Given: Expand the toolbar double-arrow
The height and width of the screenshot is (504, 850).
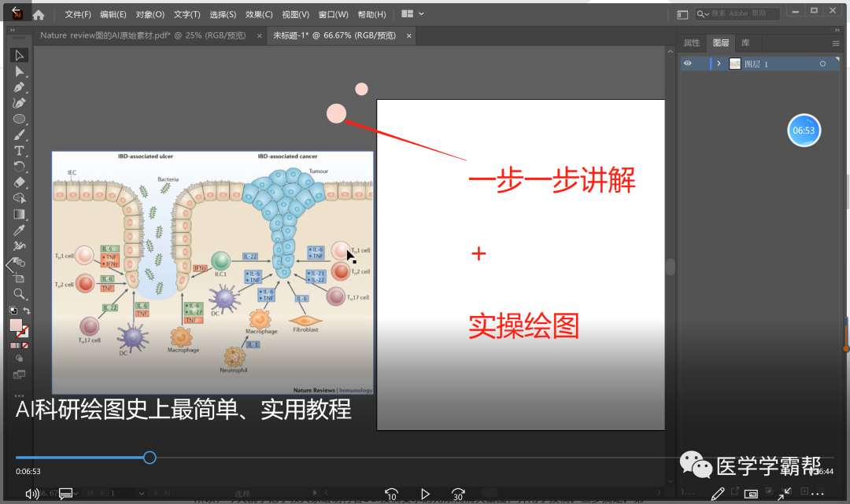Looking at the screenshot, I should pos(13,31).
